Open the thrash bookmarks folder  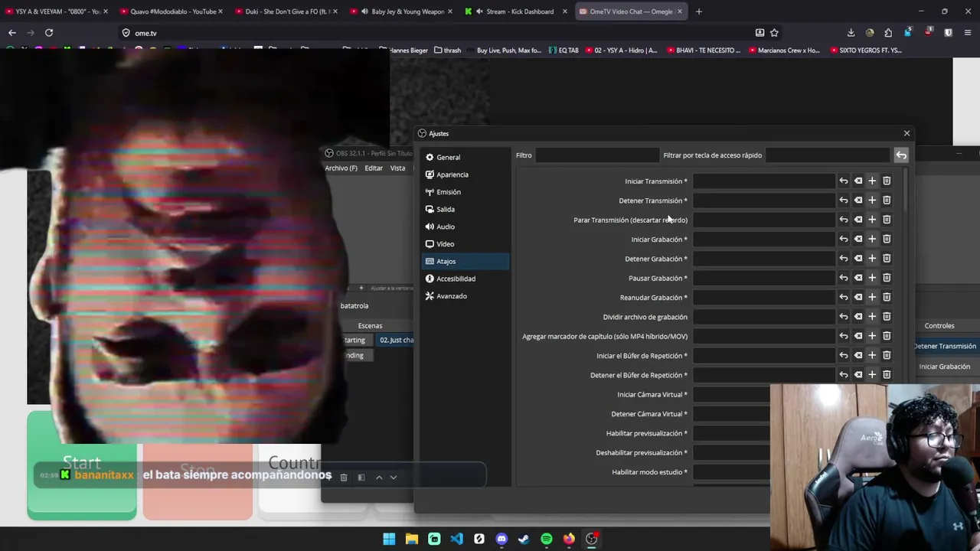coord(447,51)
